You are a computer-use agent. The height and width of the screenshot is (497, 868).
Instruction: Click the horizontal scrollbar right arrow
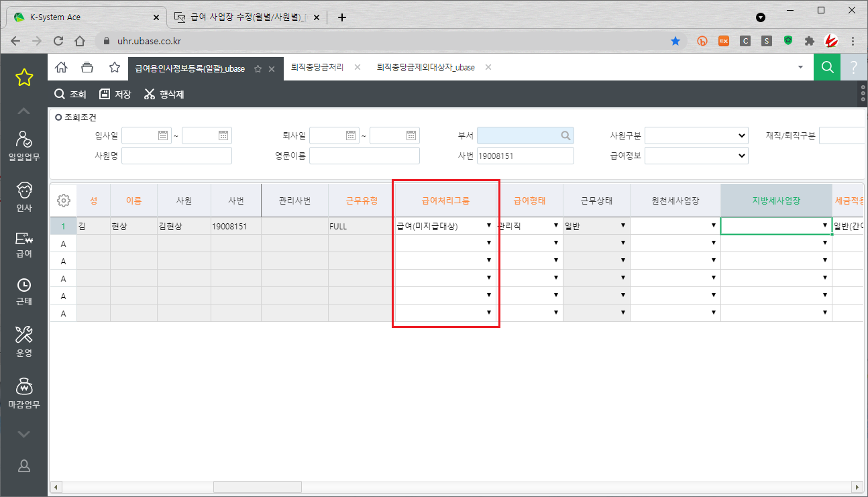point(856,487)
